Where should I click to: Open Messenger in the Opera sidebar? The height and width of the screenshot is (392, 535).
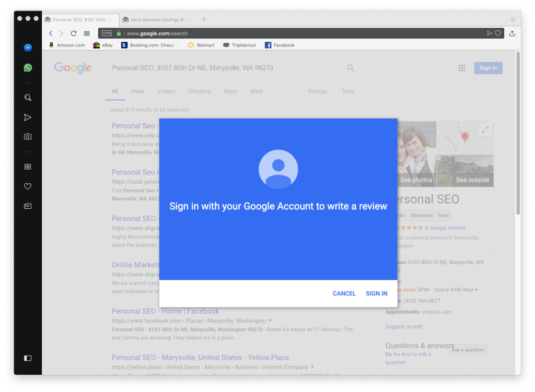coord(28,47)
